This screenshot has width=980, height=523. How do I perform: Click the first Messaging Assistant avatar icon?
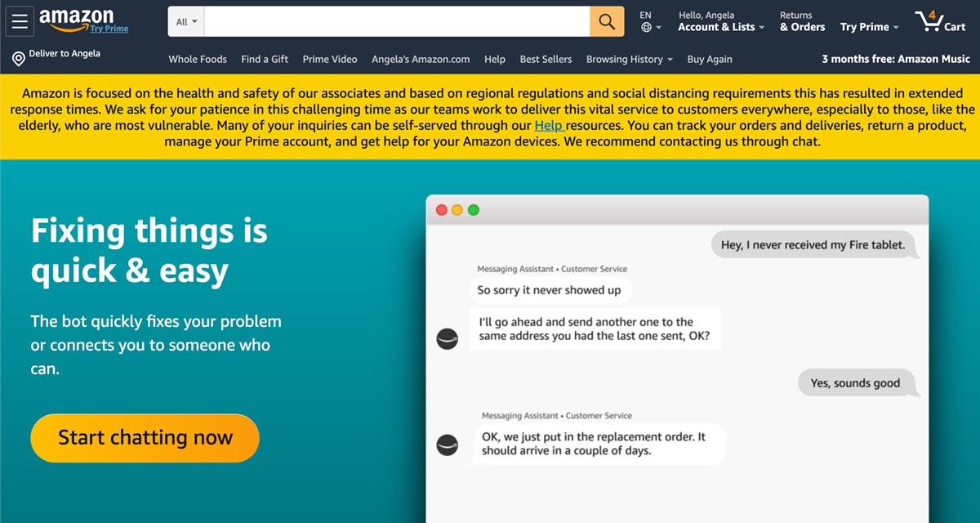coord(448,338)
